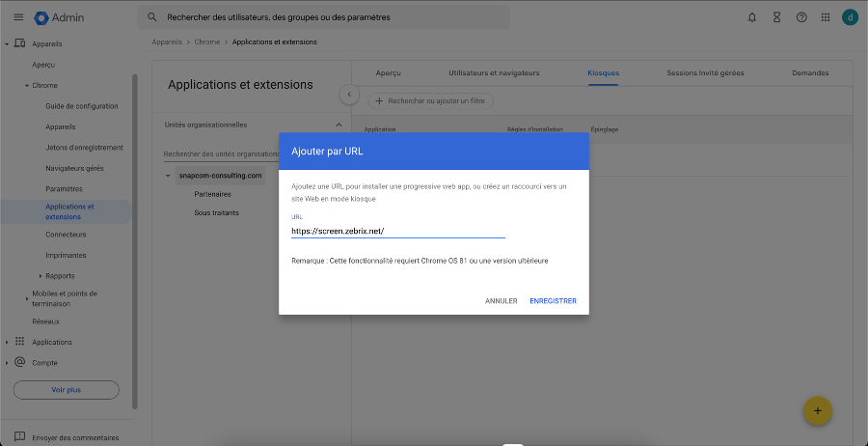Switch to Utilisateurs et navigateurs tab
This screenshot has width=868, height=446.
tap(494, 73)
